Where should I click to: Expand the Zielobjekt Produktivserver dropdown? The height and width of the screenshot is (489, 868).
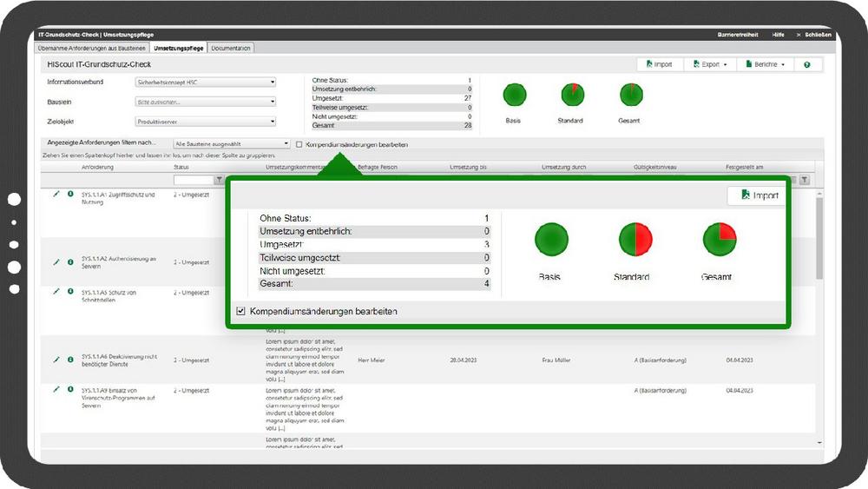pyautogui.click(x=206, y=122)
